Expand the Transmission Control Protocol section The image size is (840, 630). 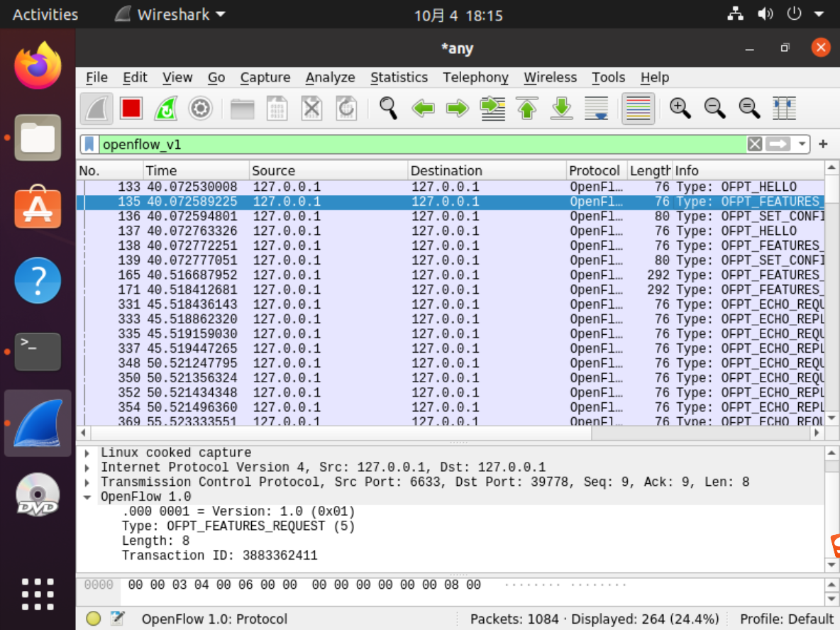pos(87,482)
